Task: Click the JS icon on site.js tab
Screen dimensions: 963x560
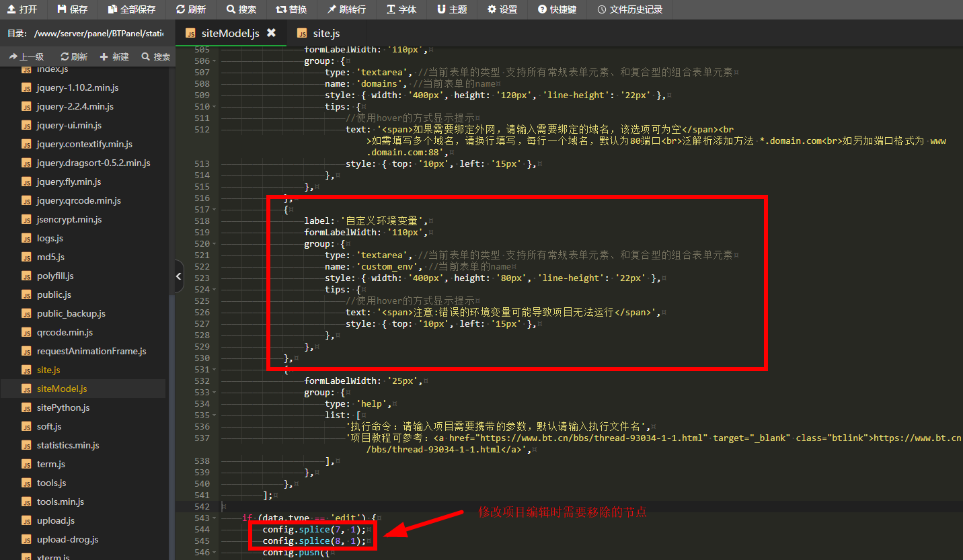Action: click(302, 34)
